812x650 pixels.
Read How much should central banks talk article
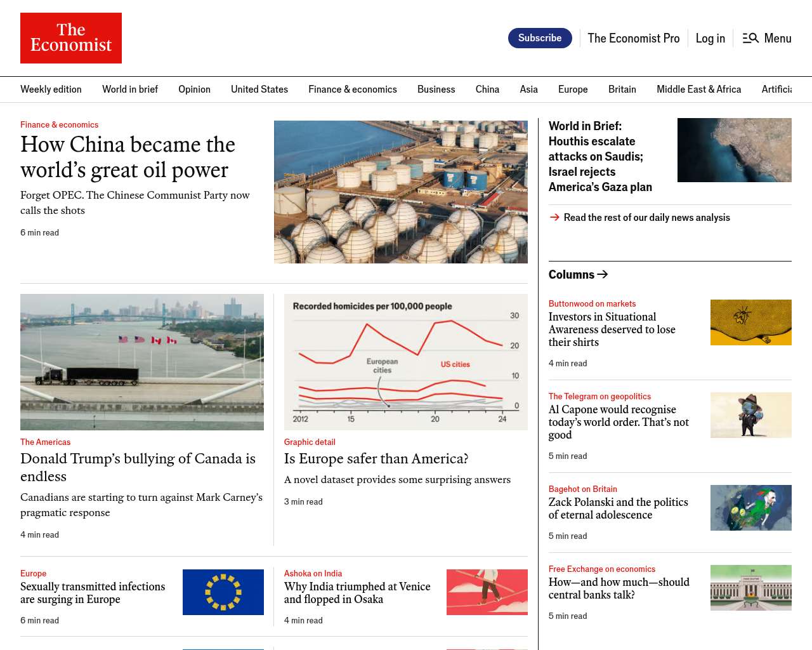tap(619, 588)
